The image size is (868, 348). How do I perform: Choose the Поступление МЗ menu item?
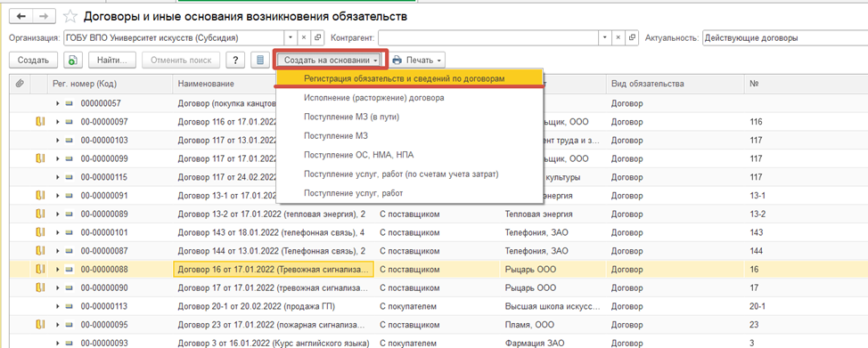point(409,136)
